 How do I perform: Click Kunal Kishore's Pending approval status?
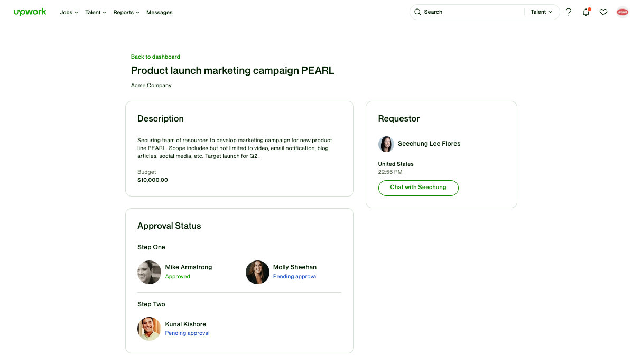[x=187, y=333]
